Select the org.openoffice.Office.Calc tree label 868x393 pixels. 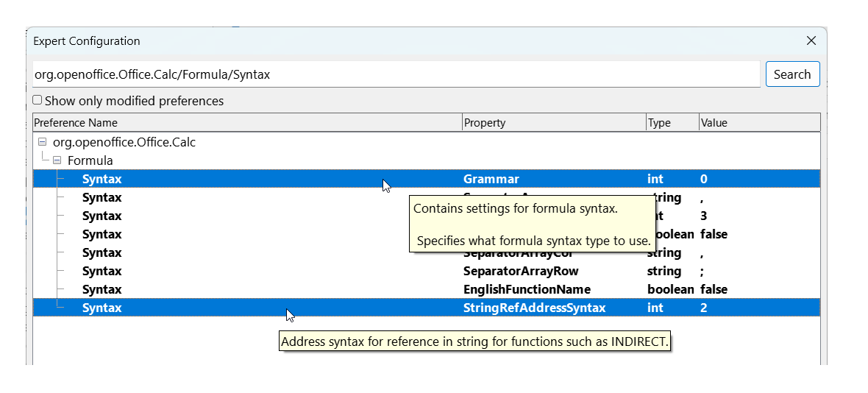click(124, 142)
